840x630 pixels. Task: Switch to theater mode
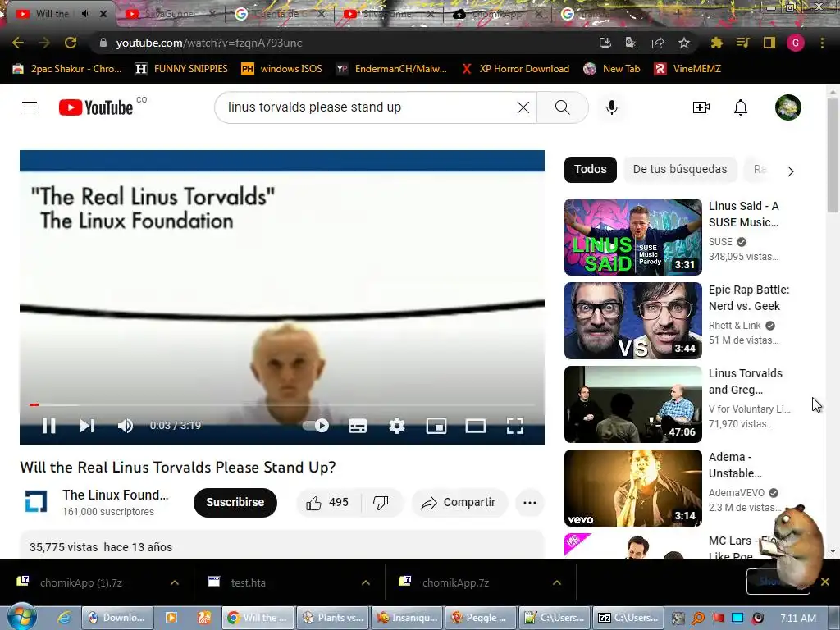[476, 426]
